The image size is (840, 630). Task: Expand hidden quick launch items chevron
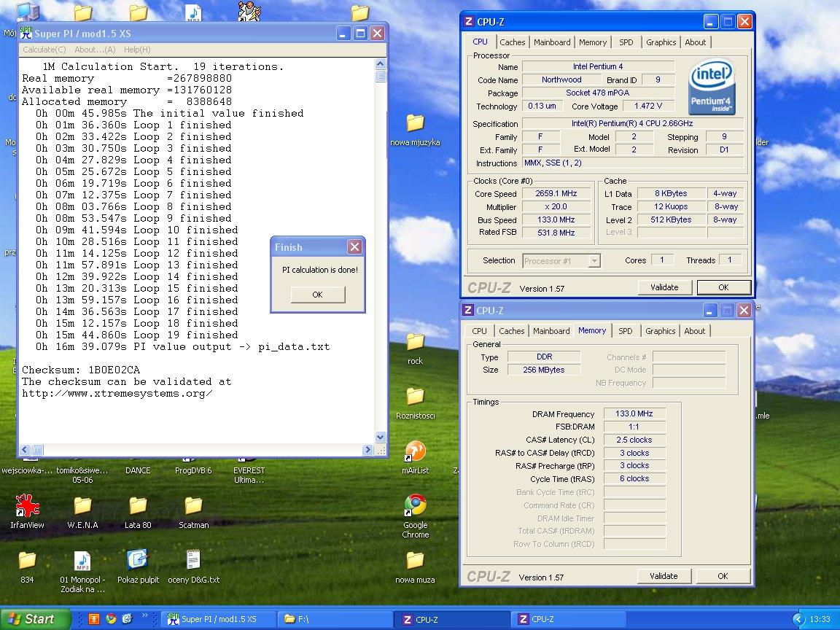(x=144, y=616)
